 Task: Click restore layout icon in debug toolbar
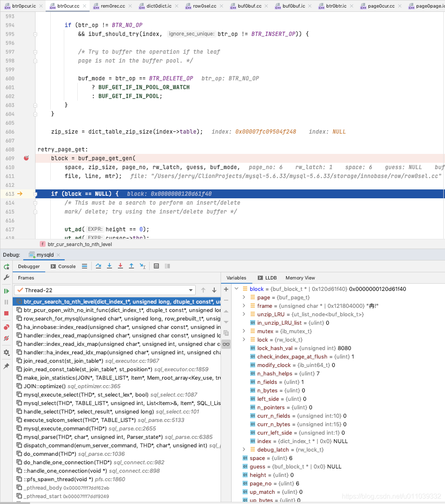(167, 266)
